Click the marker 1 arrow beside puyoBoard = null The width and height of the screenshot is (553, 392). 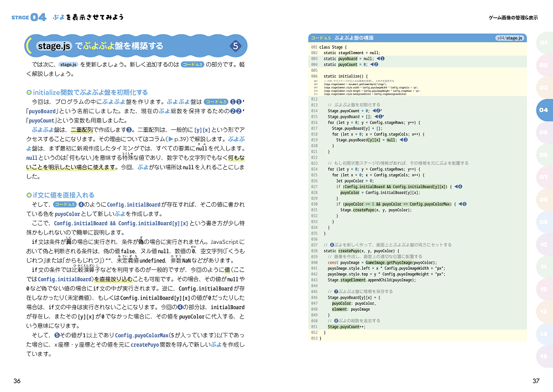click(x=381, y=59)
